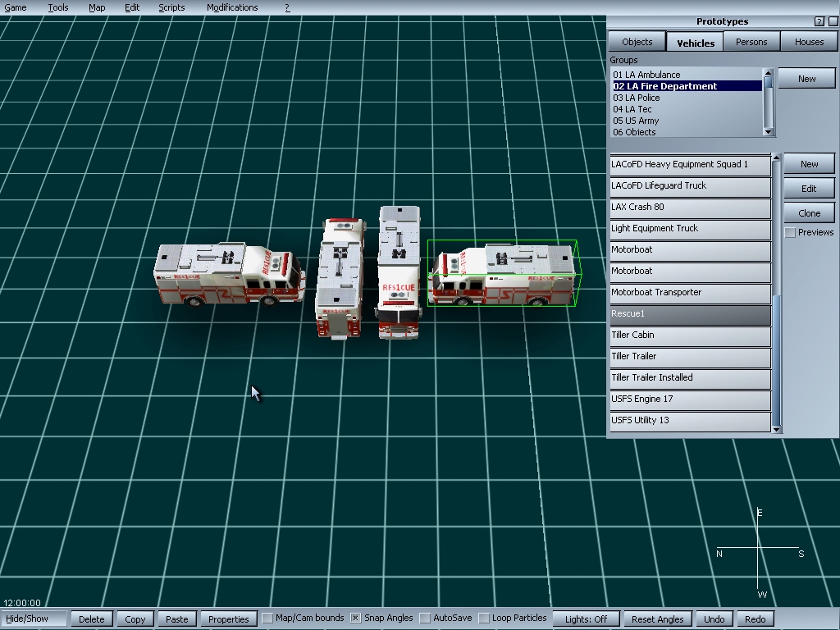840x630 pixels.
Task: Disable the Snap Angles checkbox
Action: pyautogui.click(x=355, y=619)
